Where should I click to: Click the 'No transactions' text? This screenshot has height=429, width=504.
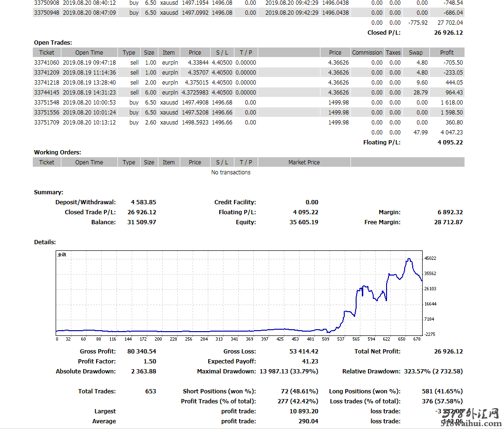coord(231,172)
